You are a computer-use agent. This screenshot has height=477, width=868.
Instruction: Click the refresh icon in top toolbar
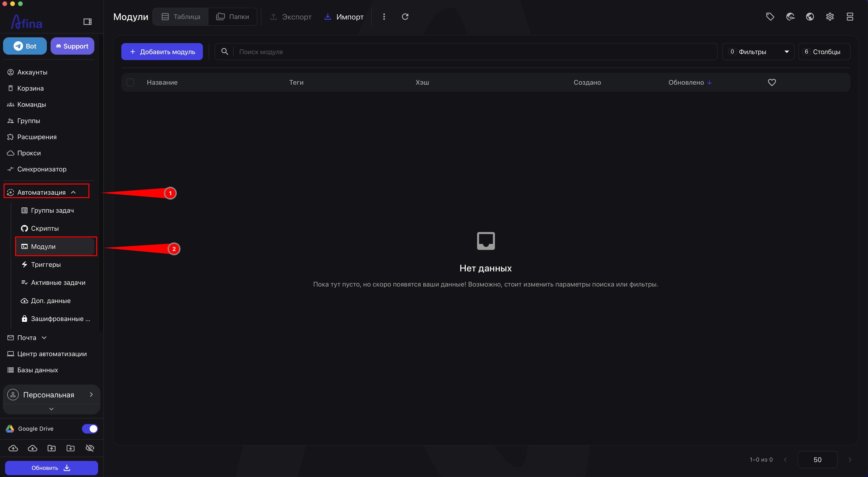point(405,17)
